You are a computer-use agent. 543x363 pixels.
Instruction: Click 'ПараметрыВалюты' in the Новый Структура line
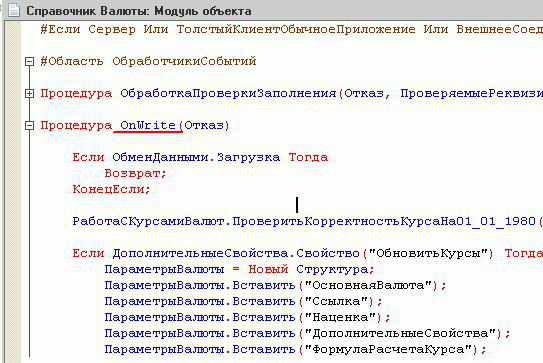coord(164,269)
